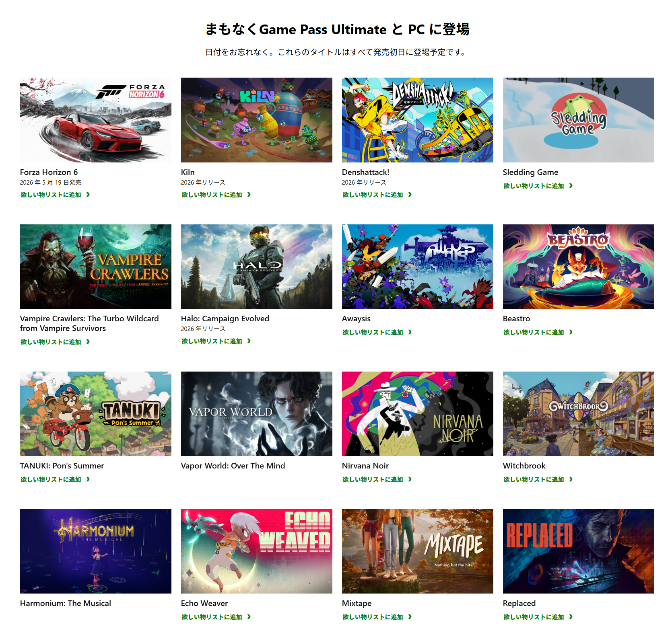Open the Vapor World: Over The Mind title
This screenshot has height=643, width=672.
[x=233, y=466]
